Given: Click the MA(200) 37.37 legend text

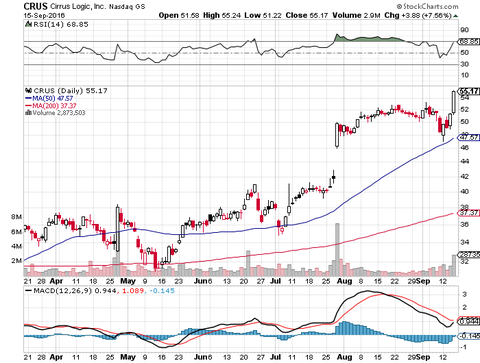Looking at the screenshot, I should pyautogui.click(x=54, y=106).
